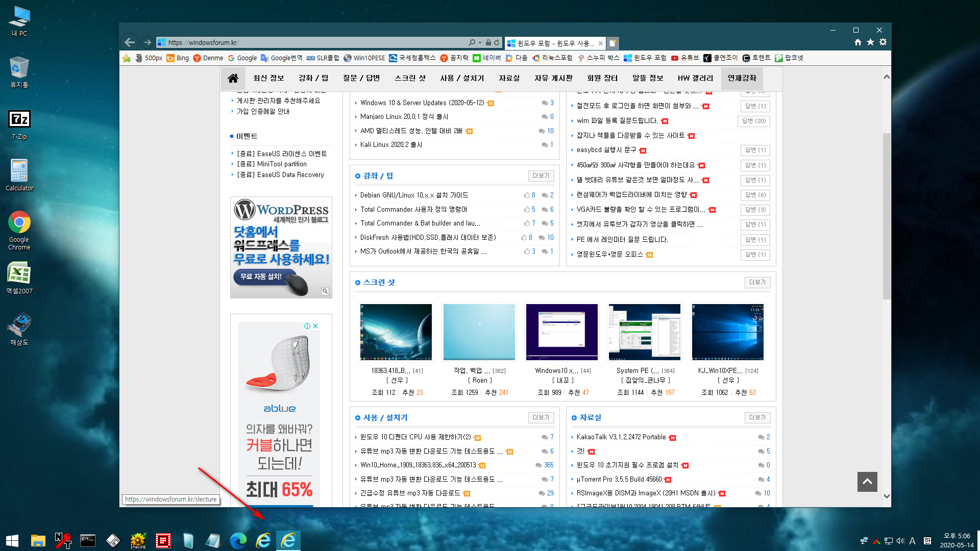Open the Google번역 bookmark
The image size is (980, 551).
(x=282, y=58)
